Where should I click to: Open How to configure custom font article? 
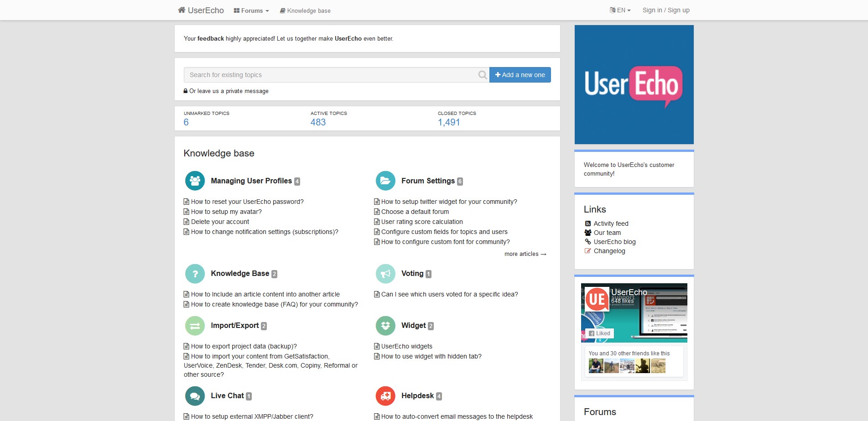pos(446,242)
